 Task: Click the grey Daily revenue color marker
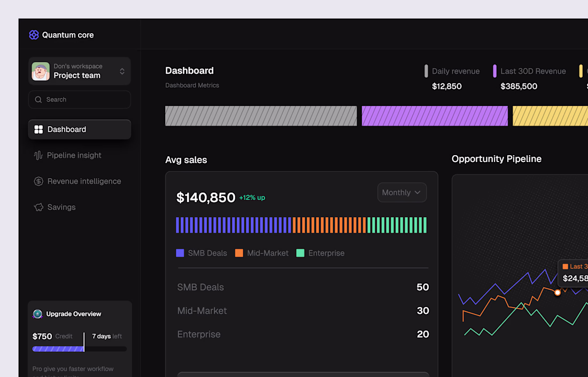[x=426, y=71]
